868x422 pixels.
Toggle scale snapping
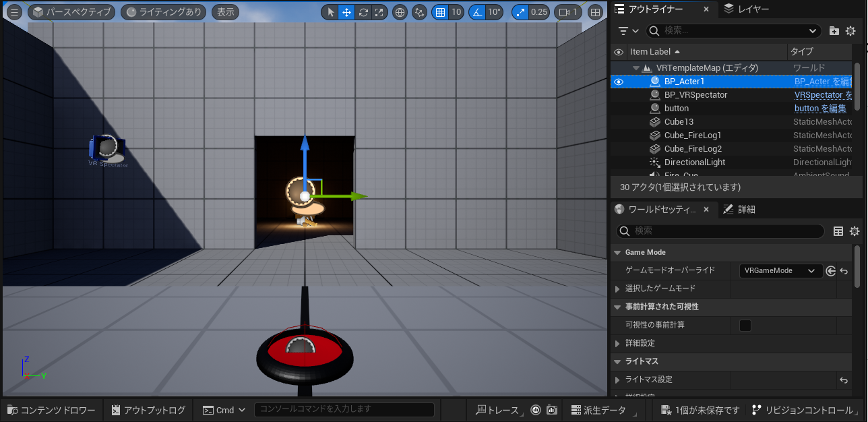pyautogui.click(x=520, y=12)
